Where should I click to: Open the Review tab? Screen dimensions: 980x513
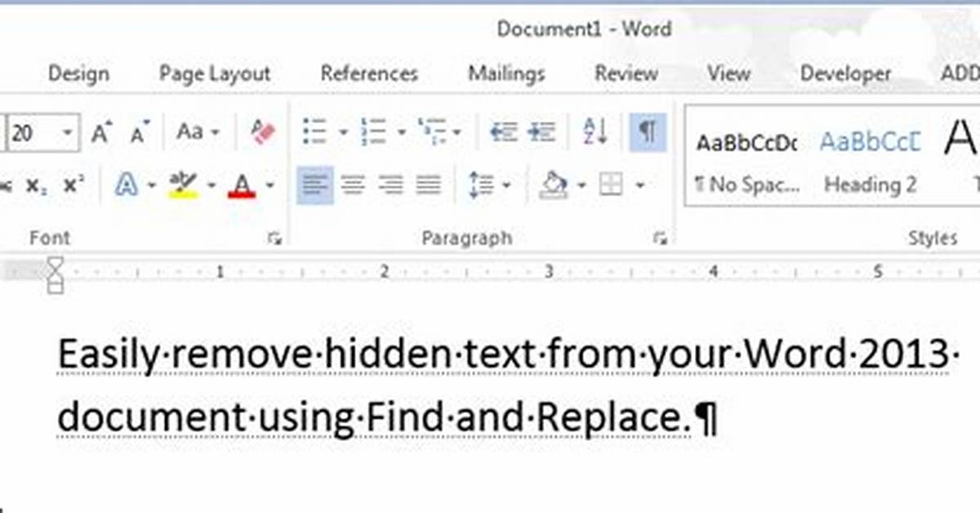[626, 74]
